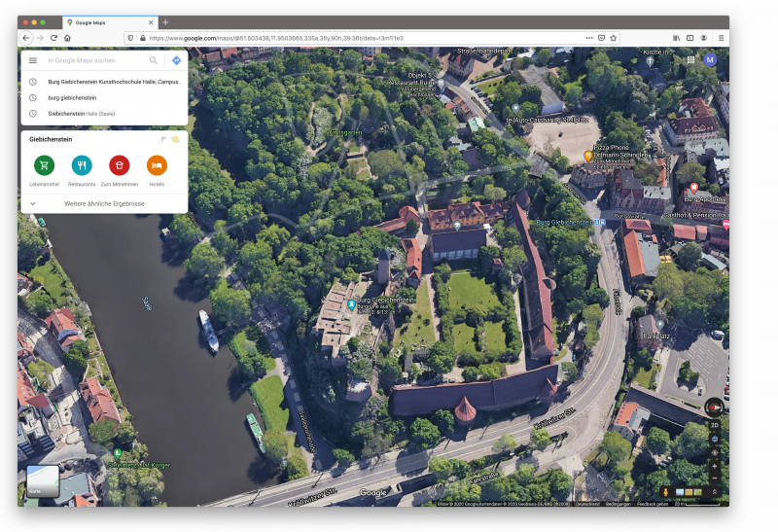Open the Google Maps hamburger menu

point(32,60)
